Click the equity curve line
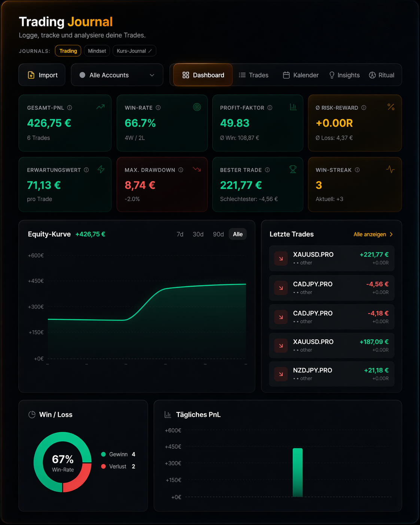 147,302
